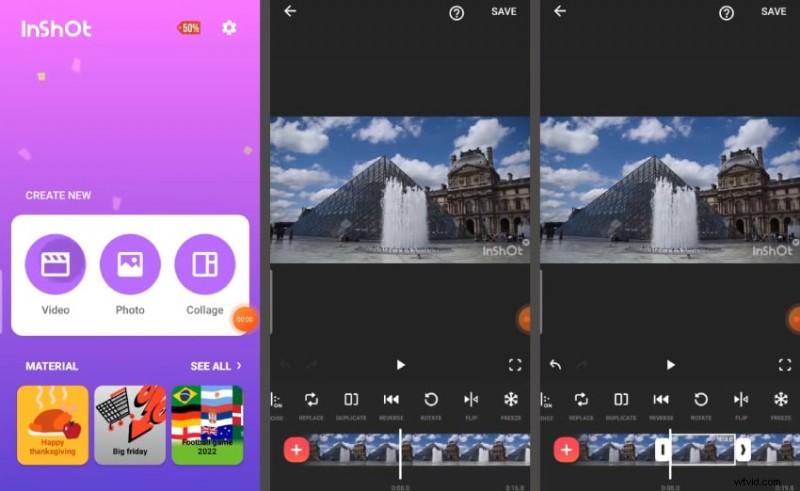
Task: Open help in the middle editor screen
Action: pos(457,13)
